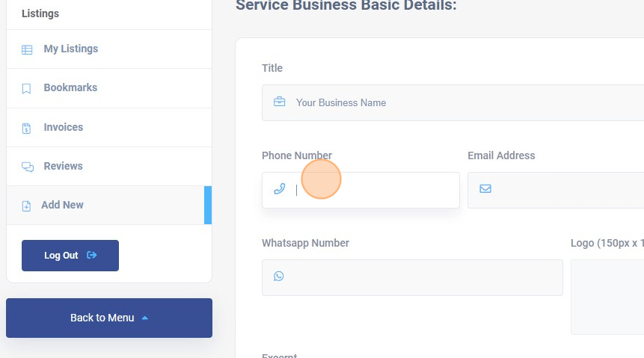
Task: Click the Logo upload area
Action: [607, 297]
